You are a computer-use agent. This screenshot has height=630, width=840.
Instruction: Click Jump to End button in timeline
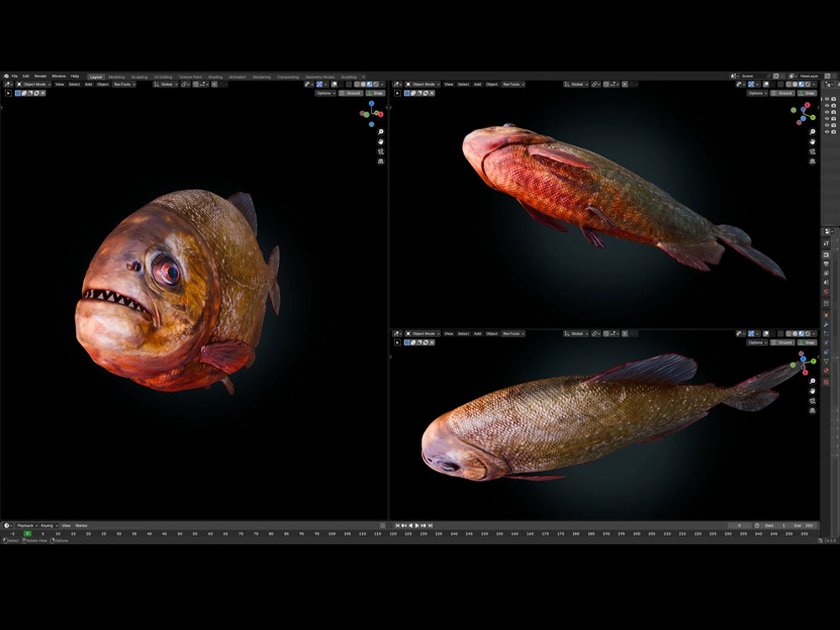tap(430, 526)
